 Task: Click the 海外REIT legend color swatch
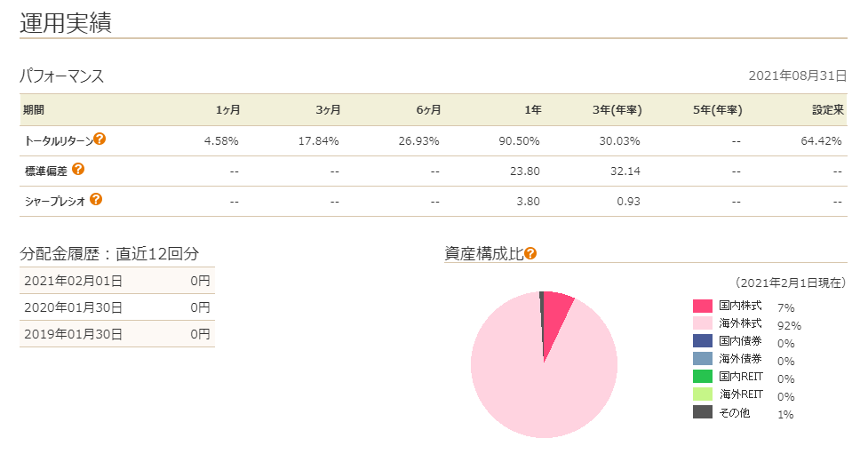pos(702,394)
